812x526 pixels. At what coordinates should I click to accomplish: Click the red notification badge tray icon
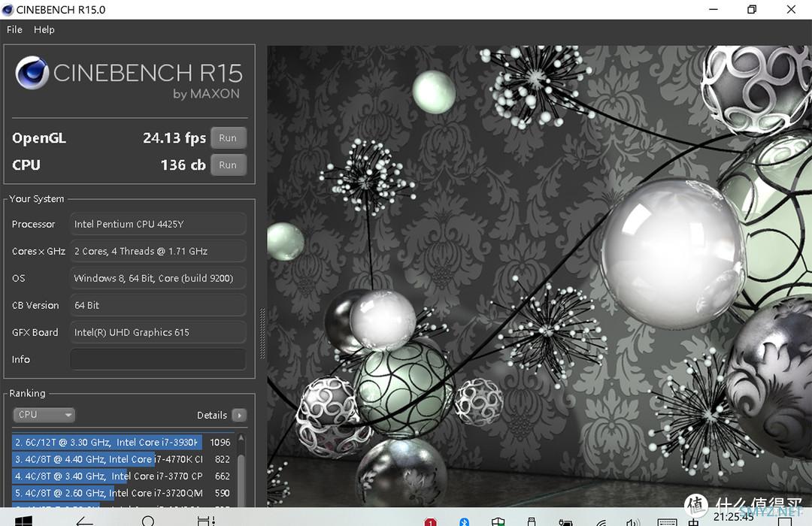pyautogui.click(x=430, y=521)
